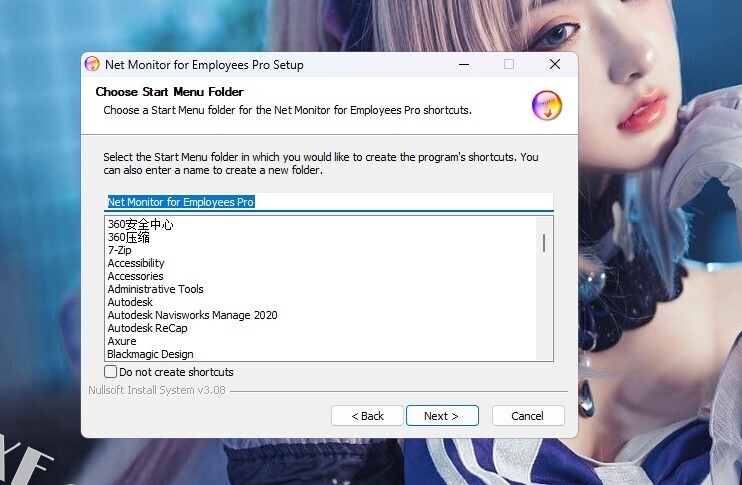Click the Next button

click(x=442, y=416)
